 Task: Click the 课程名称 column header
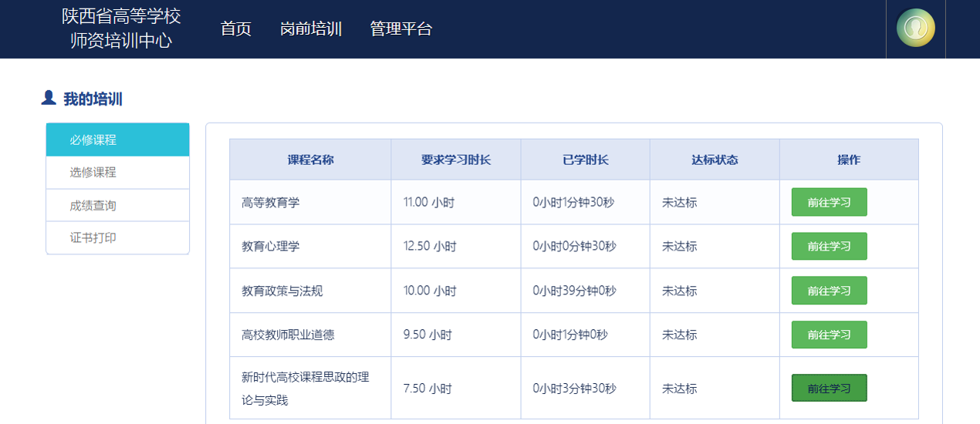[310, 160]
